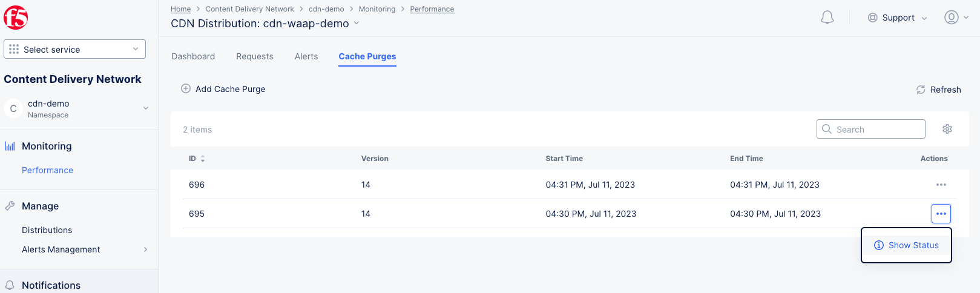The width and height of the screenshot is (980, 293).
Task: Switch to the Dashboard tab
Action: [x=193, y=56]
